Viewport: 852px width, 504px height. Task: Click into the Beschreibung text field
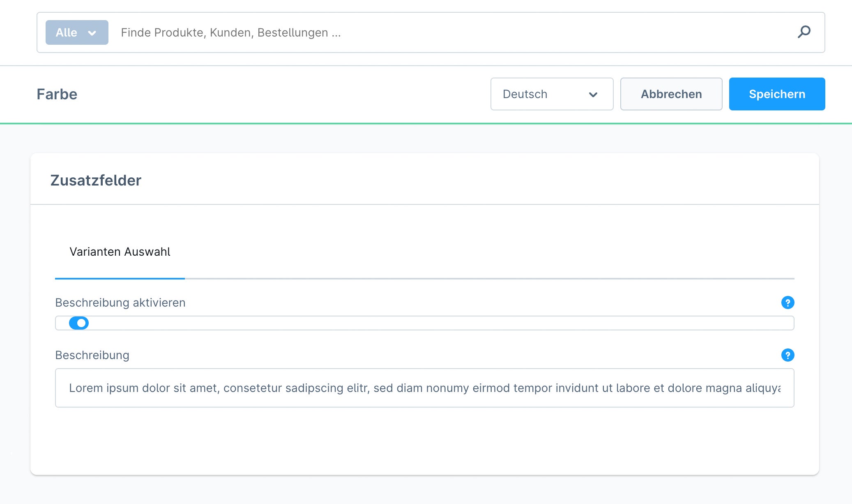(x=424, y=388)
